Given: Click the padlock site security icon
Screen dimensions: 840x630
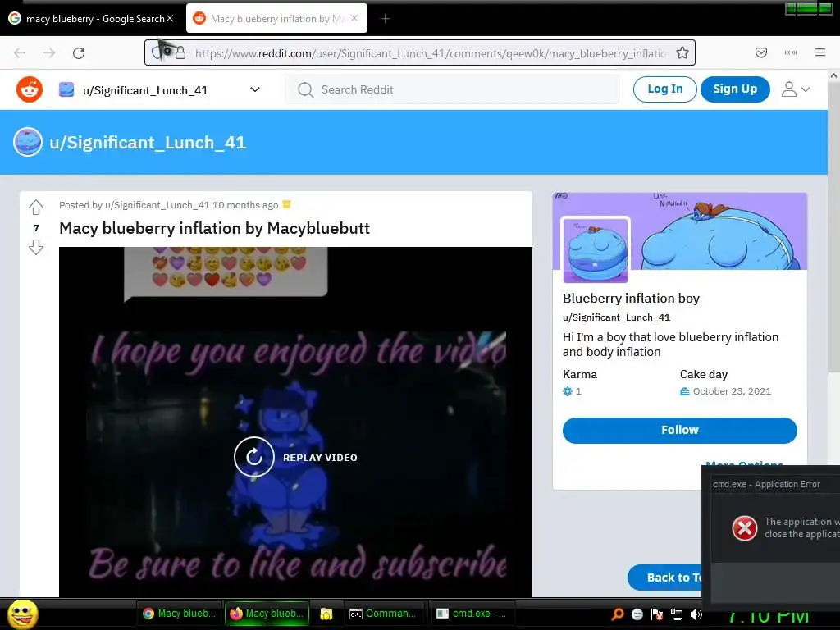Looking at the screenshot, I should tap(180, 52).
